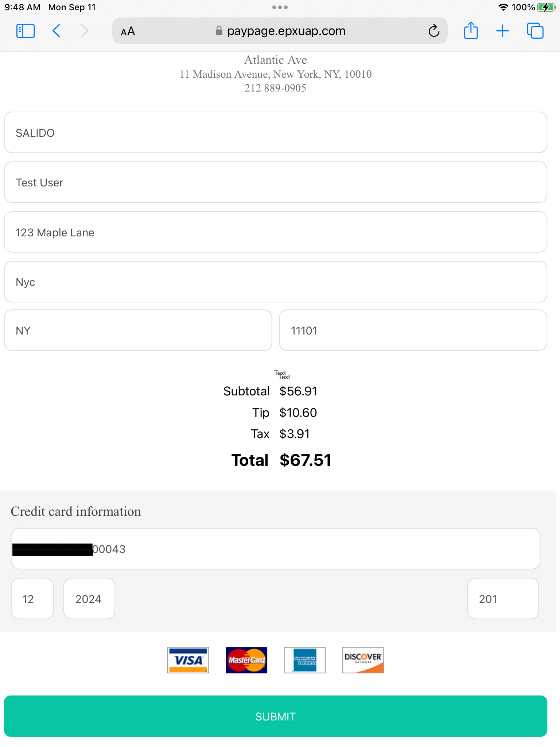Open the page text size menu via AA
The image size is (560, 747).
[128, 31]
